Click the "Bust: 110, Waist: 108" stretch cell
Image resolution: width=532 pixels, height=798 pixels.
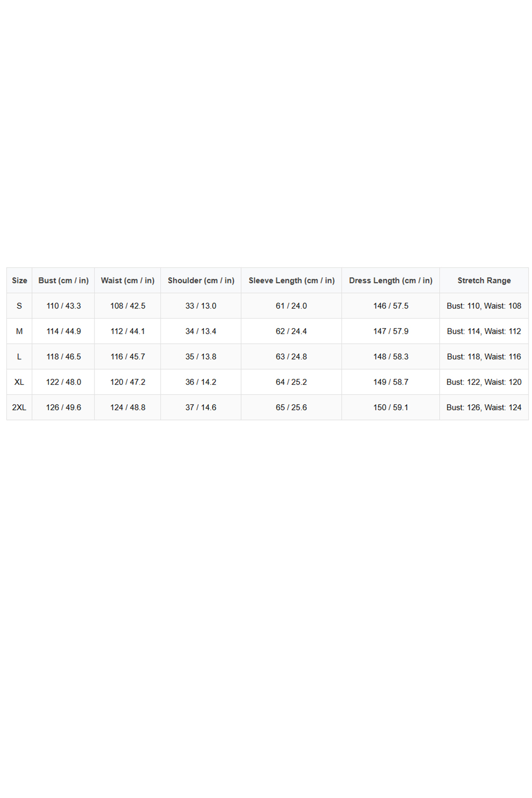pyautogui.click(x=484, y=306)
